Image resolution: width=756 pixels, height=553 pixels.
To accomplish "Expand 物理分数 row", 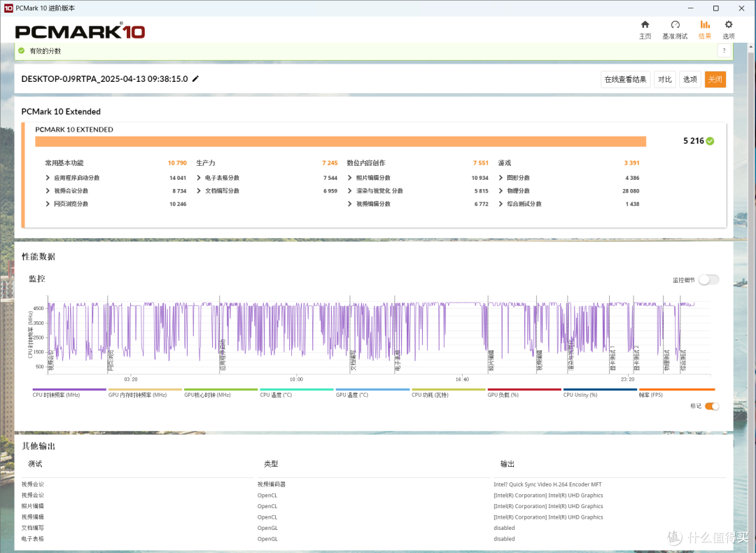I will (x=500, y=190).
